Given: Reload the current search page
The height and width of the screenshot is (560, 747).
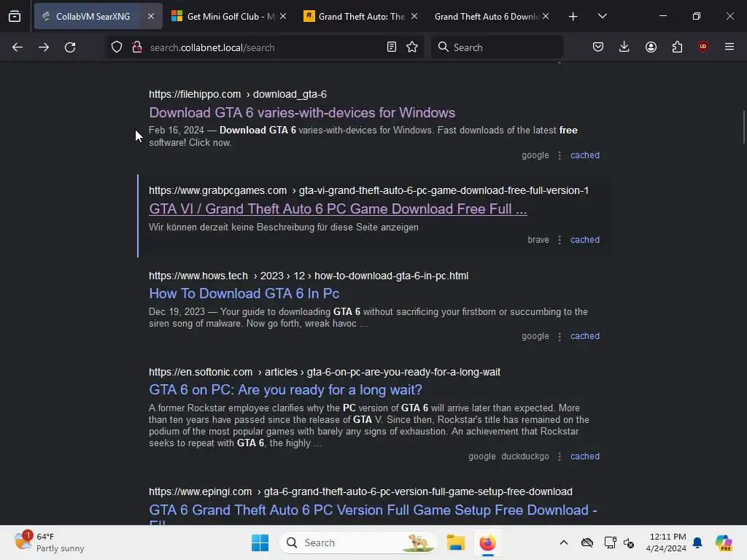Looking at the screenshot, I should (70, 47).
